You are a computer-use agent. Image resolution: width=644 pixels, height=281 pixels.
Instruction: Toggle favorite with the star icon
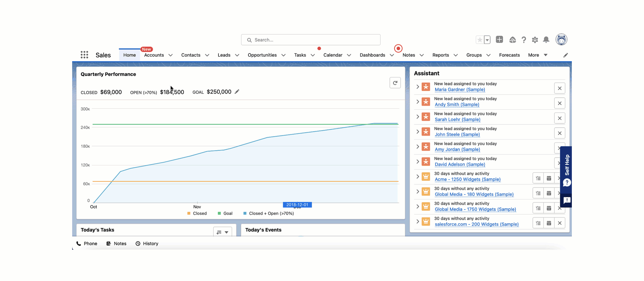(480, 40)
